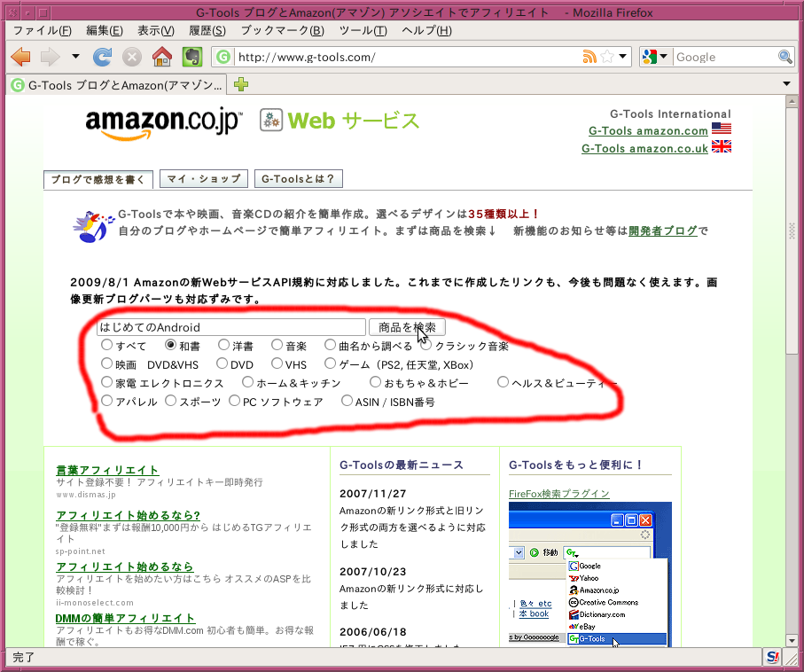804x672 pixels.
Task: Select ASIN / ISBN番号 radio button
Action: pyautogui.click(x=347, y=400)
